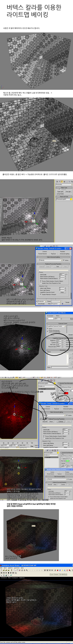73x644 pixels.
Task: Enable the Color Correction checkbox
Action: [64, 341]
